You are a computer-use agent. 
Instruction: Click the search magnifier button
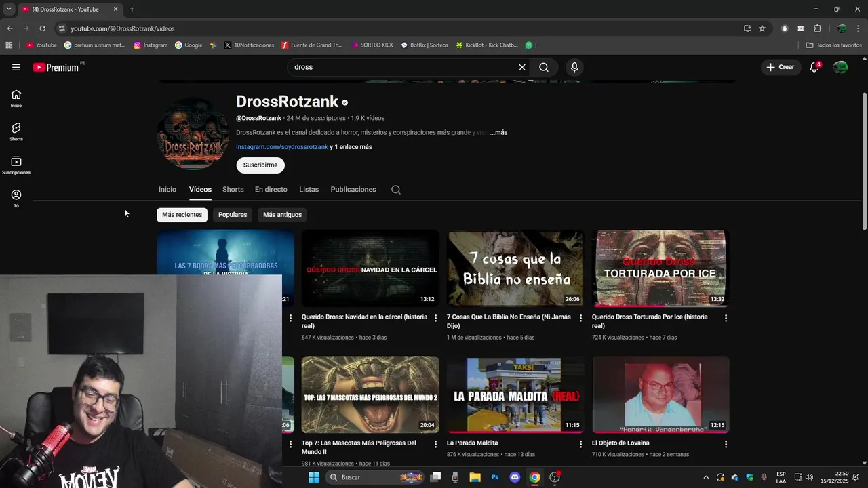pyautogui.click(x=544, y=67)
